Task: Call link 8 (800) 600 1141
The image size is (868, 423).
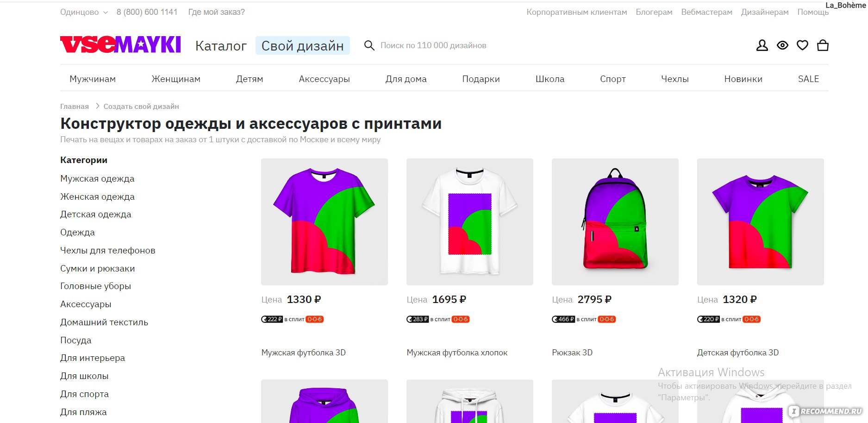Action: pyautogui.click(x=147, y=12)
